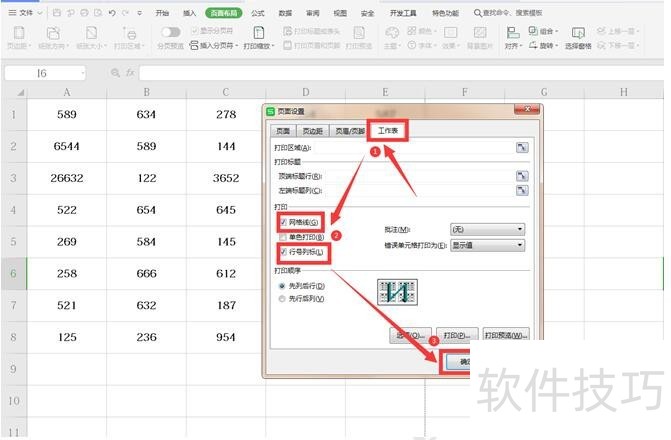Click the 顶端标题行 range selector icon
The height and width of the screenshot is (440, 671).
click(x=522, y=176)
